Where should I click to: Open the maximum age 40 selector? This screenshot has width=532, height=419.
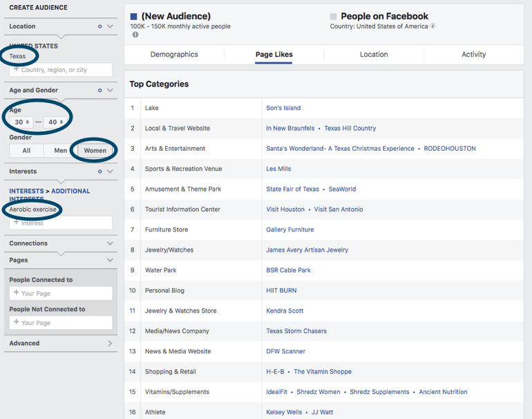tap(55, 122)
